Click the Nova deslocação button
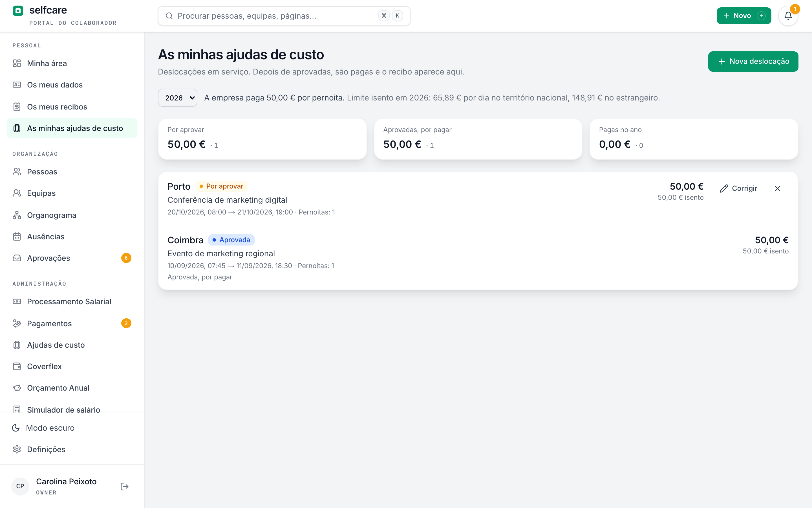Screen dimensions: 812x508 tap(753, 62)
